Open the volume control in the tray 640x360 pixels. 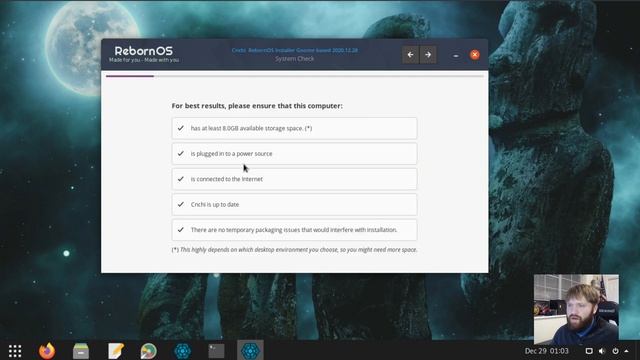602,351
